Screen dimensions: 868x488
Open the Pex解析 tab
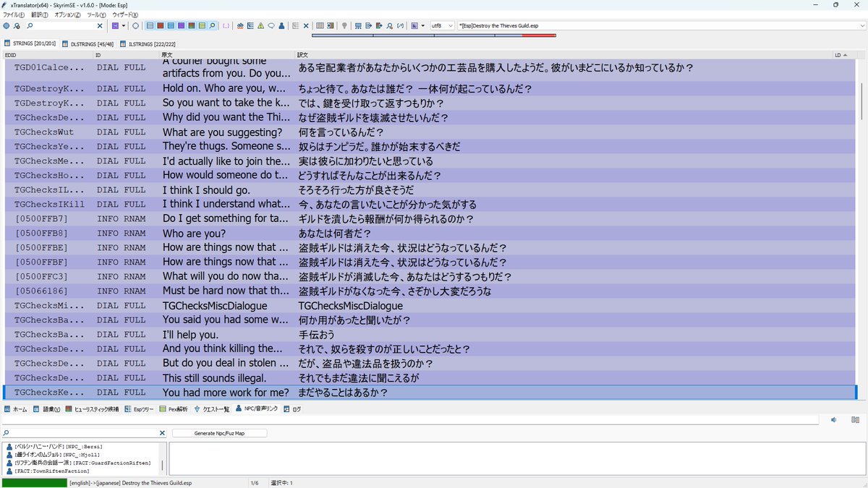(174, 409)
